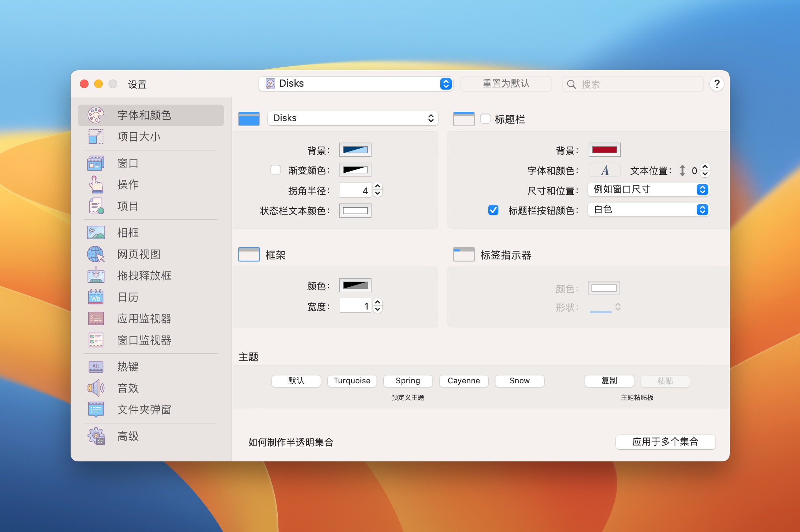Enable the 标题栏 checkbox
The width and height of the screenshot is (800, 532).
(x=486, y=119)
